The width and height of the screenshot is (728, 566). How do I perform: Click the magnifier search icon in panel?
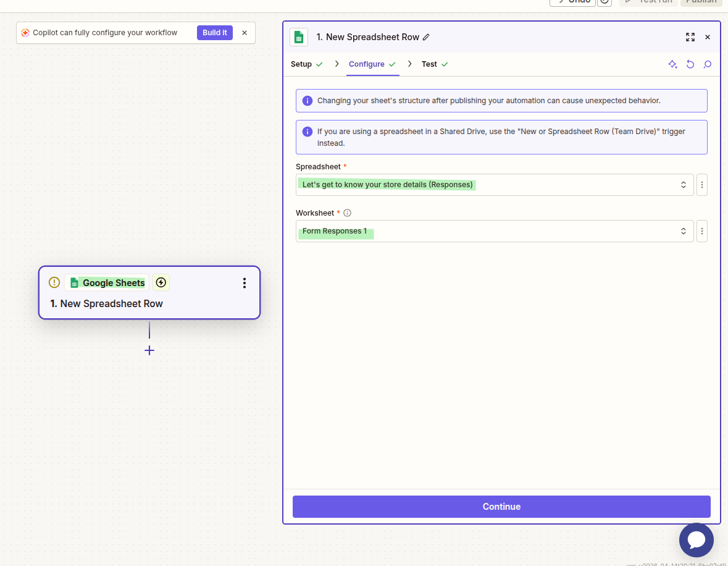point(708,64)
